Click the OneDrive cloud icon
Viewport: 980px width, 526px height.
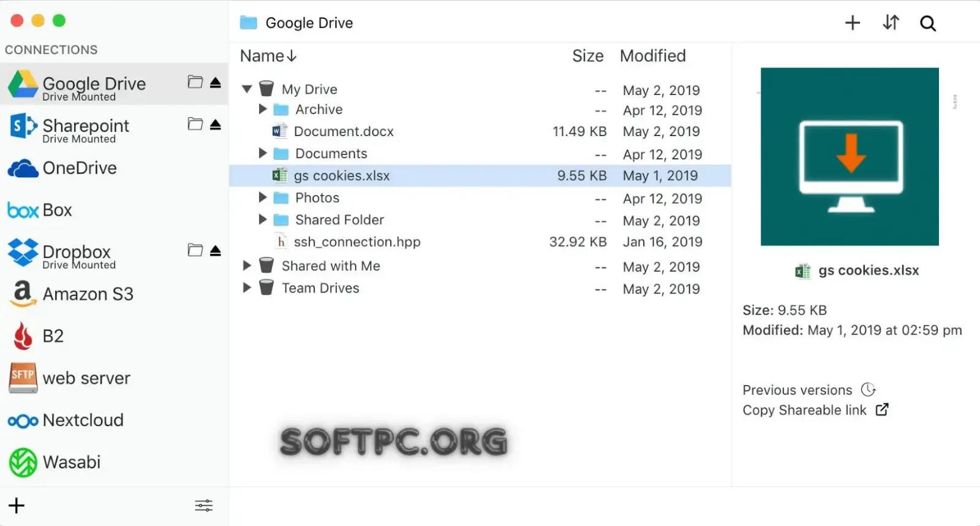pos(23,169)
